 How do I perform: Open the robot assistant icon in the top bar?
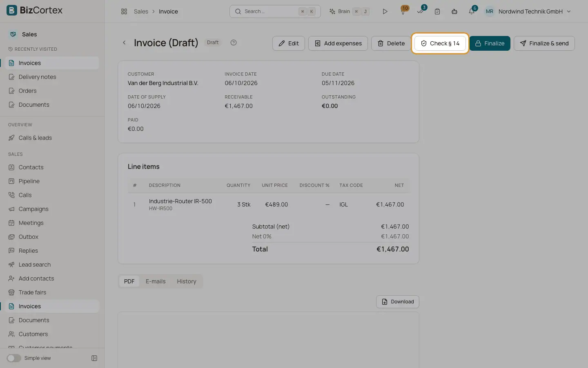[x=454, y=11]
